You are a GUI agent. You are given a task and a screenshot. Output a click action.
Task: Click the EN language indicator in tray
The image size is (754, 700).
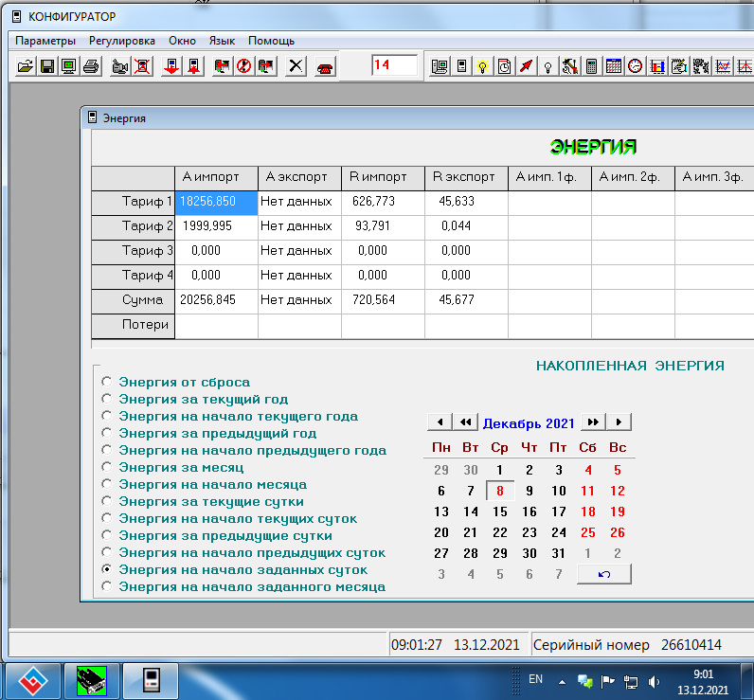[x=535, y=679]
